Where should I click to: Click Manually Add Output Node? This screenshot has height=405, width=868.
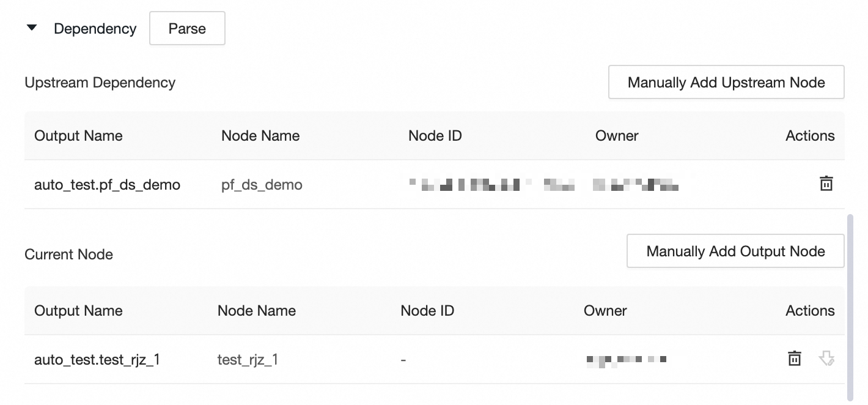click(x=735, y=251)
